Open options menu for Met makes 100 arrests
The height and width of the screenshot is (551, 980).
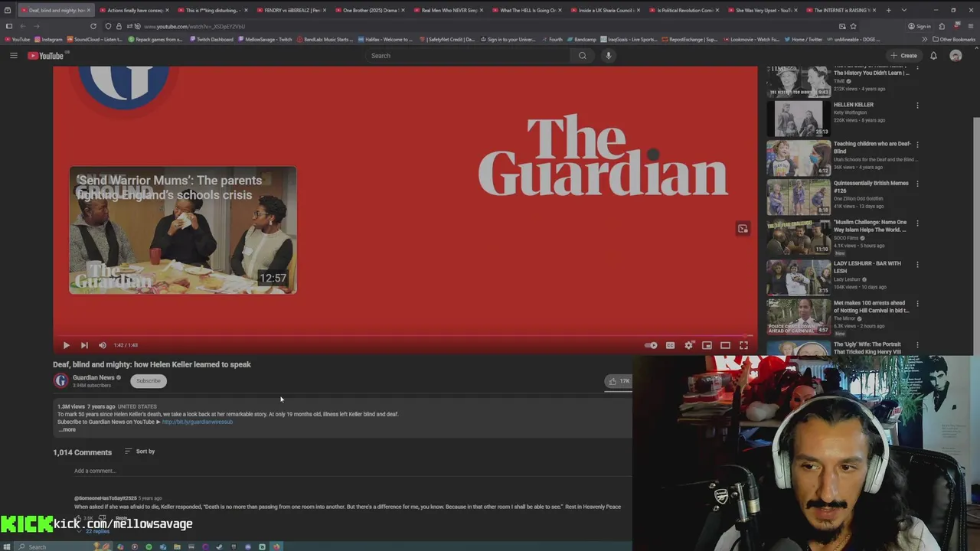click(917, 304)
